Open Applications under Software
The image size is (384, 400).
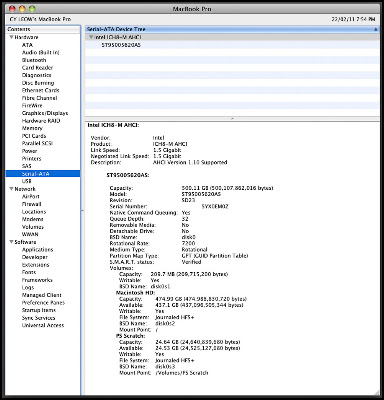click(x=38, y=250)
